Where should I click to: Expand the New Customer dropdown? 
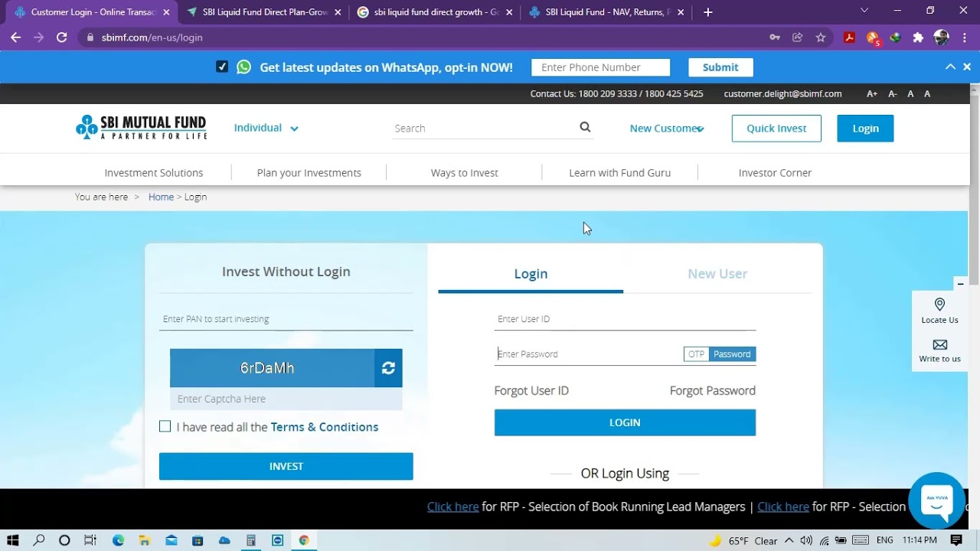click(667, 128)
